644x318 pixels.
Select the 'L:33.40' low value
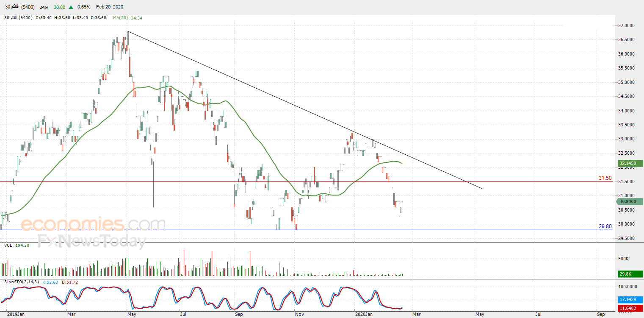81,18
